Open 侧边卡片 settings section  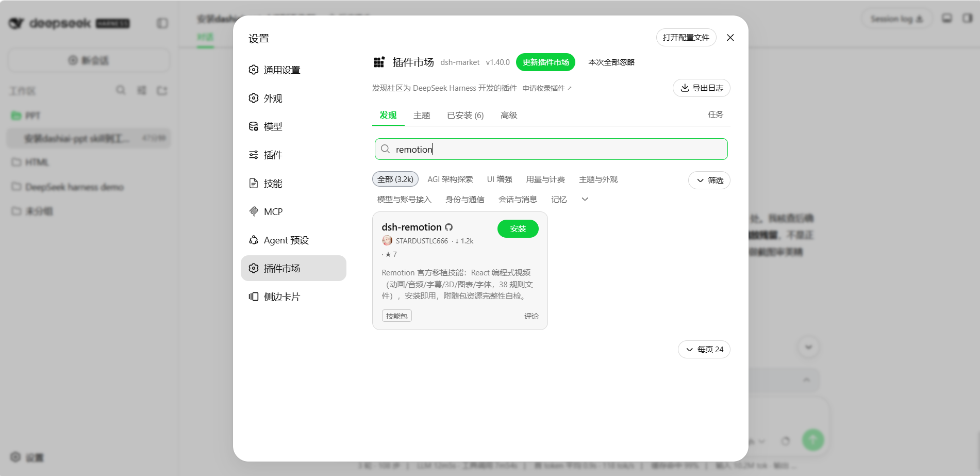[293, 297]
